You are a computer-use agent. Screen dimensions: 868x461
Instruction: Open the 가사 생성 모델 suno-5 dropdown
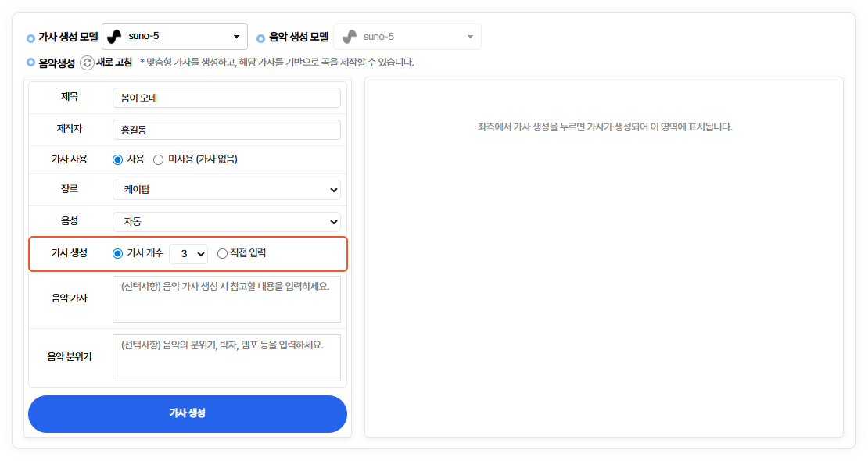click(x=174, y=37)
